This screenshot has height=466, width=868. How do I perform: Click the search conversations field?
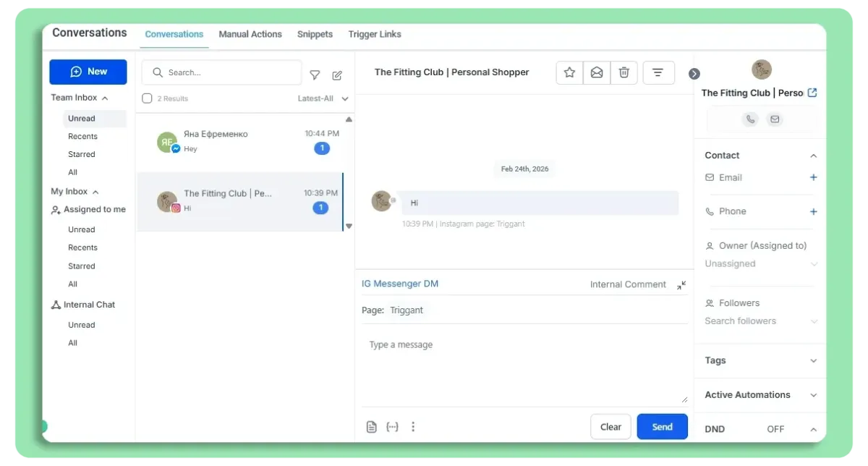tap(221, 72)
